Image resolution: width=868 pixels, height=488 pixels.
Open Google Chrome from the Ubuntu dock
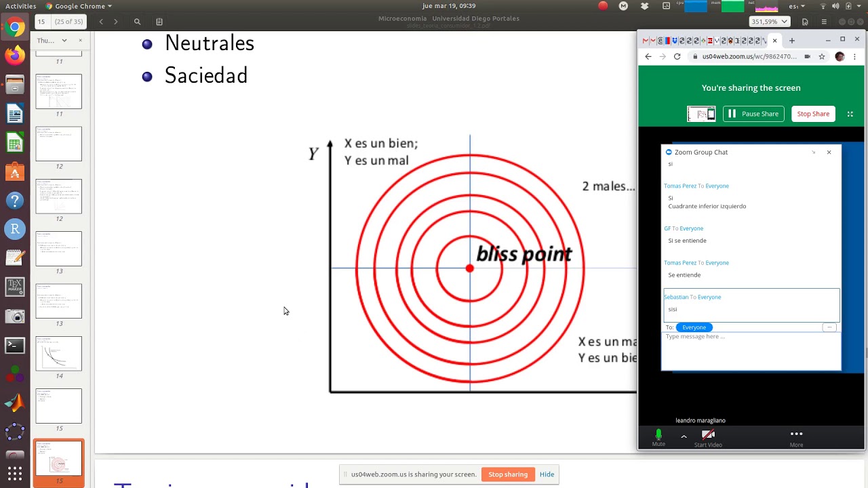pos(15,28)
